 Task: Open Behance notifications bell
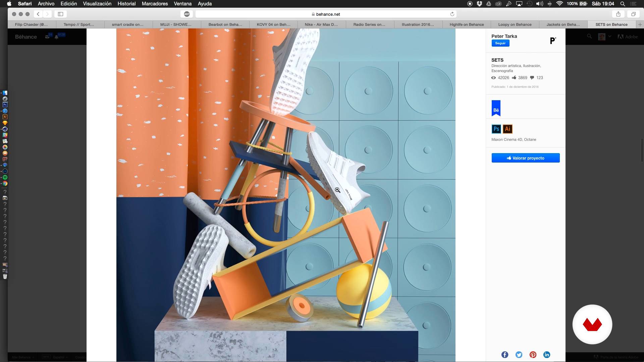[56, 37]
